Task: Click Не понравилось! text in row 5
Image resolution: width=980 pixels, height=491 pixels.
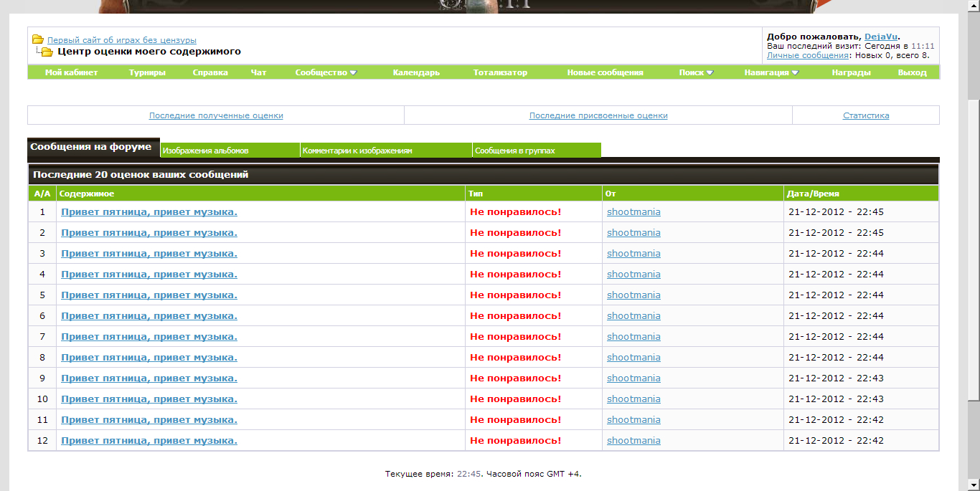Action: click(515, 295)
